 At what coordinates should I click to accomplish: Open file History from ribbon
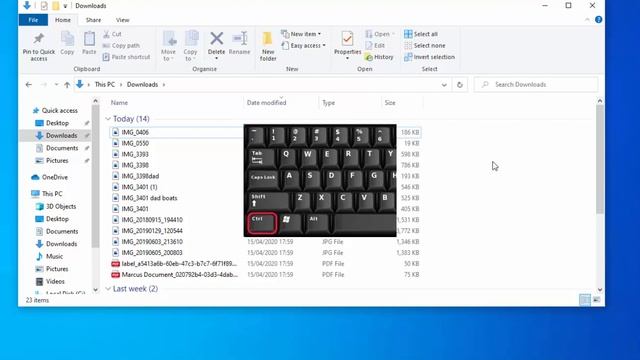[x=379, y=57]
